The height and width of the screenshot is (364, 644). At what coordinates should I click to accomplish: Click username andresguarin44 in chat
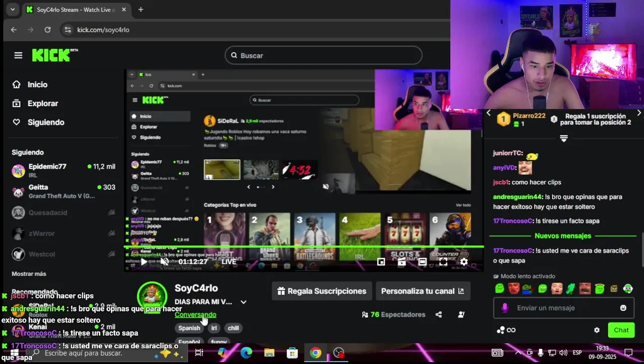[517, 197]
